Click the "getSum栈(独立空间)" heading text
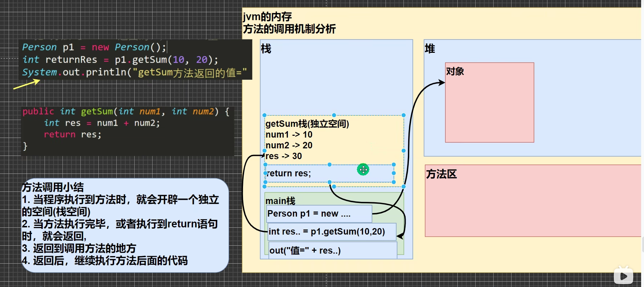 [307, 124]
